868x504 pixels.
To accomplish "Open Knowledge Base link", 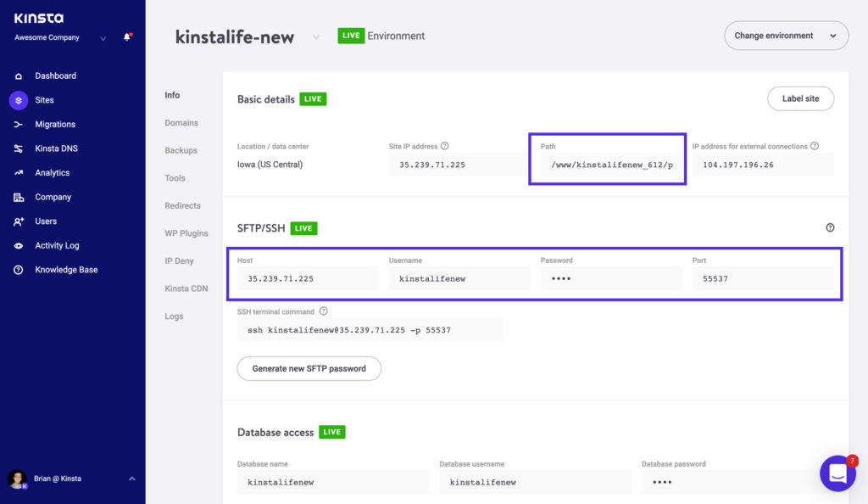I will (x=66, y=270).
